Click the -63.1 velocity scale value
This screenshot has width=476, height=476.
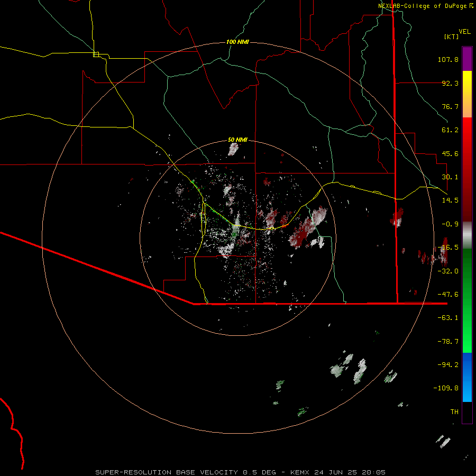(x=448, y=318)
